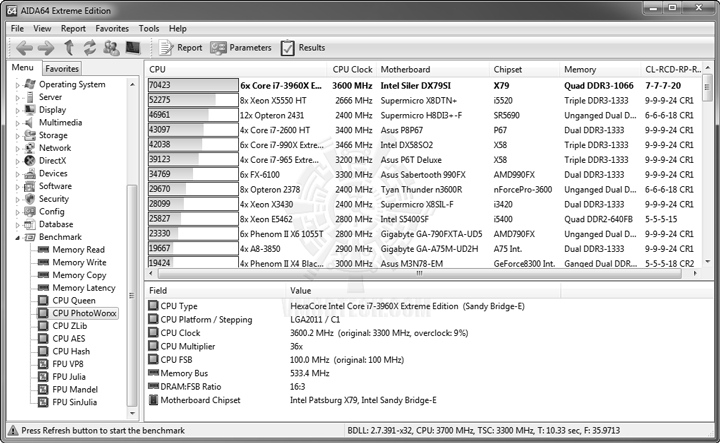720x443 pixels.
Task: Open the View menu
Action: [42, 28]
